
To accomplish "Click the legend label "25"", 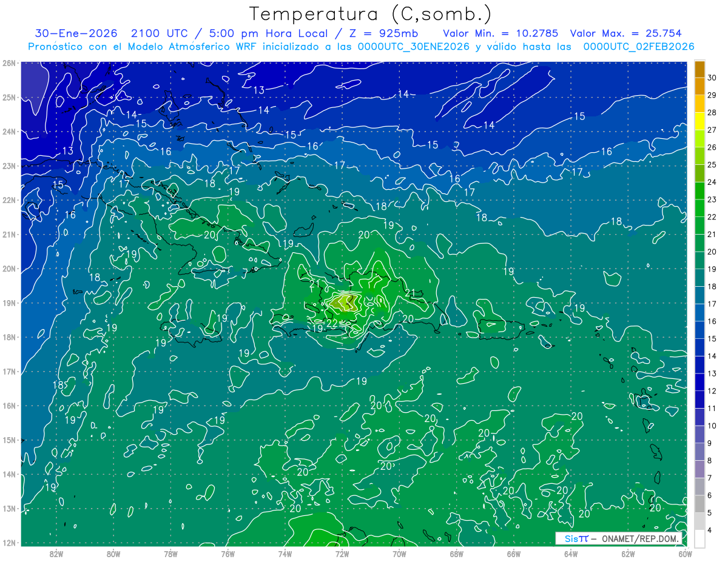I will point(712,165).
